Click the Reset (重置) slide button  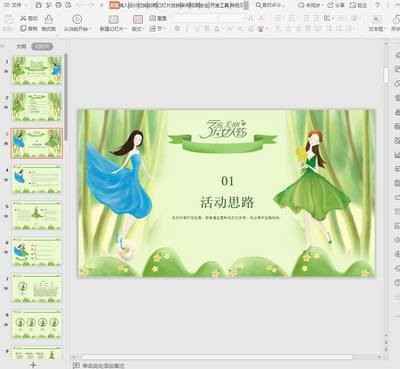click(158, 18)
